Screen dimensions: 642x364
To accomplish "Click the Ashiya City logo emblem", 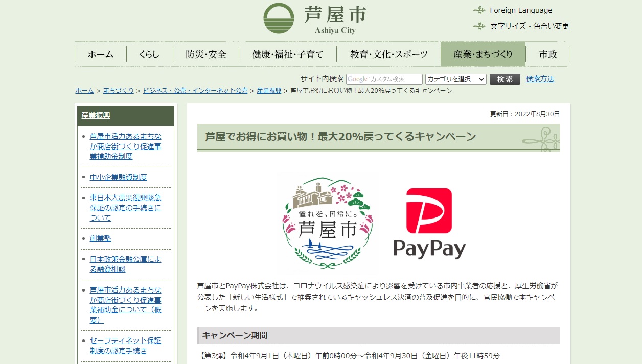I will tap(279, 18).
